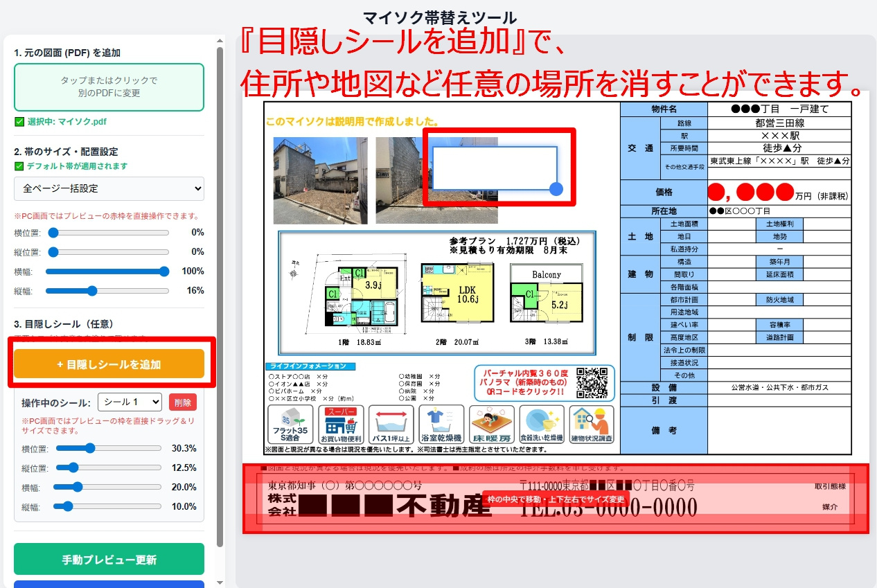Viewport: 877px width, 588px height.
Task: Click the バス1坪以上 bathtub icon
Action: (391, 425)
